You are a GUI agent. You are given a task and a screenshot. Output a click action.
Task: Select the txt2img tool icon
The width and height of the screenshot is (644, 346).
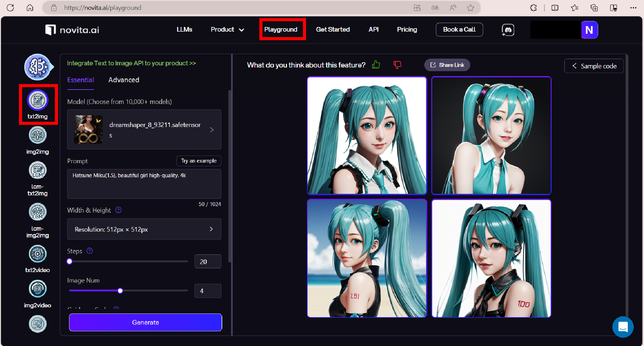point(38,100)
